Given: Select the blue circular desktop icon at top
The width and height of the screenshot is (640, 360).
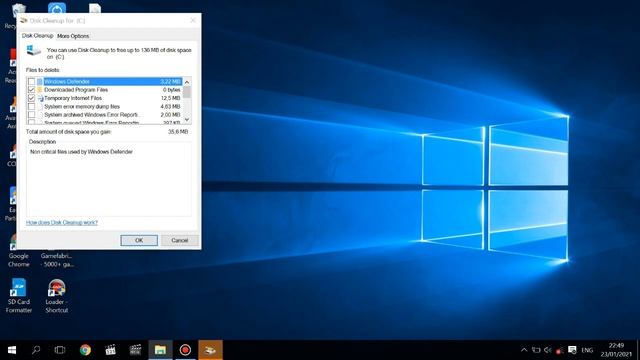Looking at the screenshot, I should (57, 8).
